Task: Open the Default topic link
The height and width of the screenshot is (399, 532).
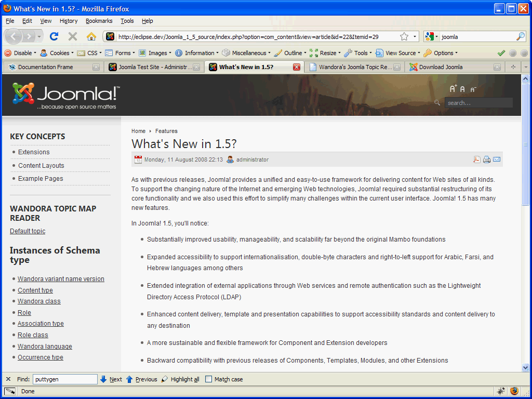Action: click(27, 231)
